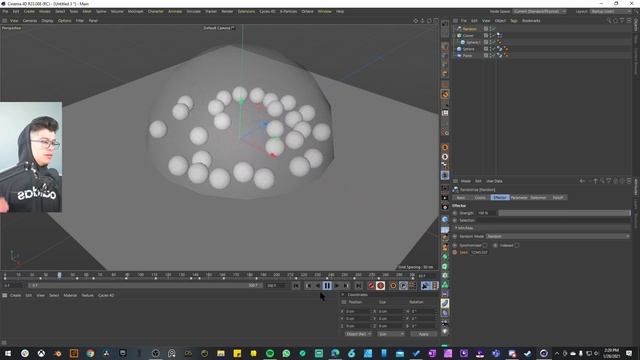Screen dimensions: 640x360
Task: Switch to the Effector tab
Action: pyautogui.click(x=500, y=198)
